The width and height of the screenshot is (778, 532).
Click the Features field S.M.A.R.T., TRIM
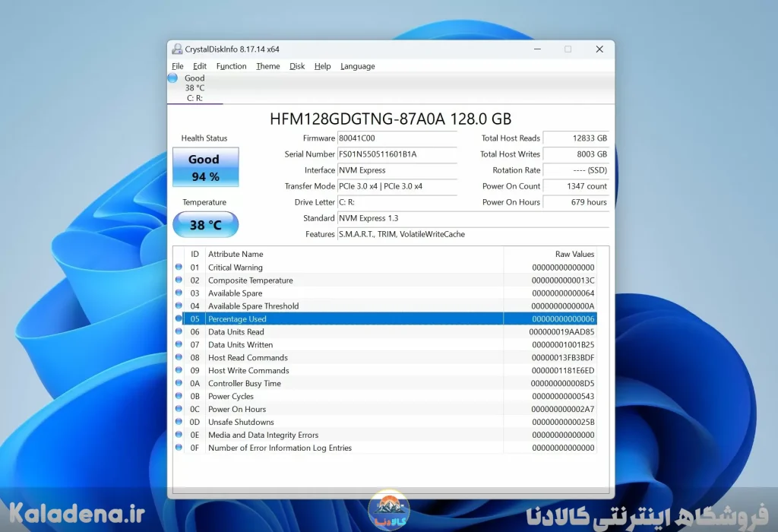(473, 234)
